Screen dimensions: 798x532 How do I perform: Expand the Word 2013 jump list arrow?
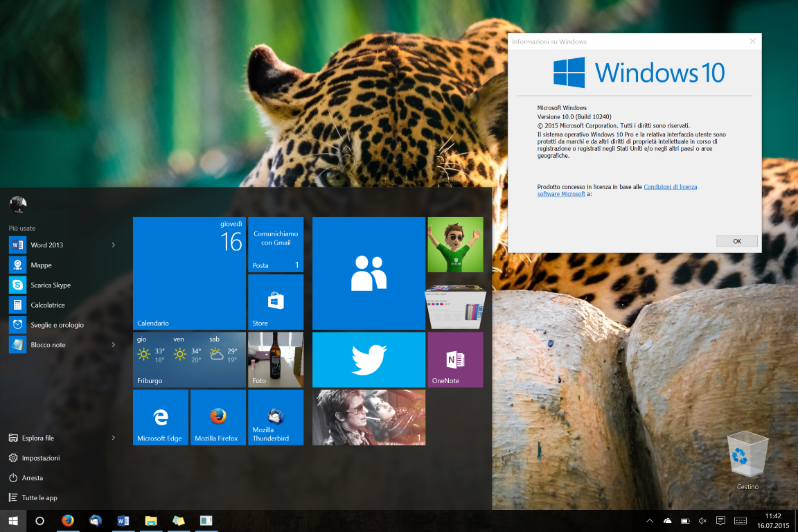pos(114,245)
